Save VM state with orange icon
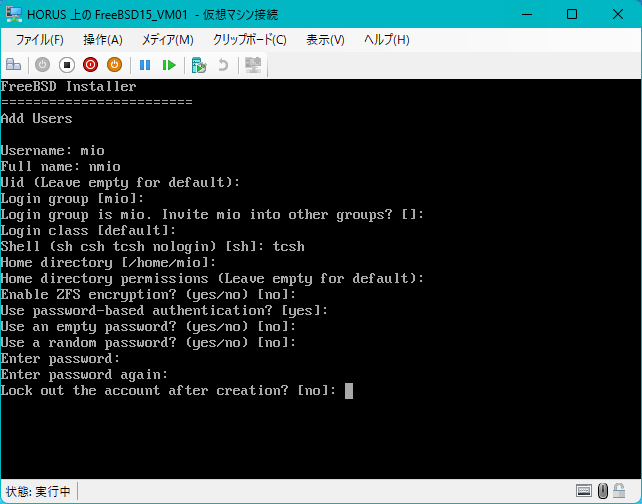 115,65
